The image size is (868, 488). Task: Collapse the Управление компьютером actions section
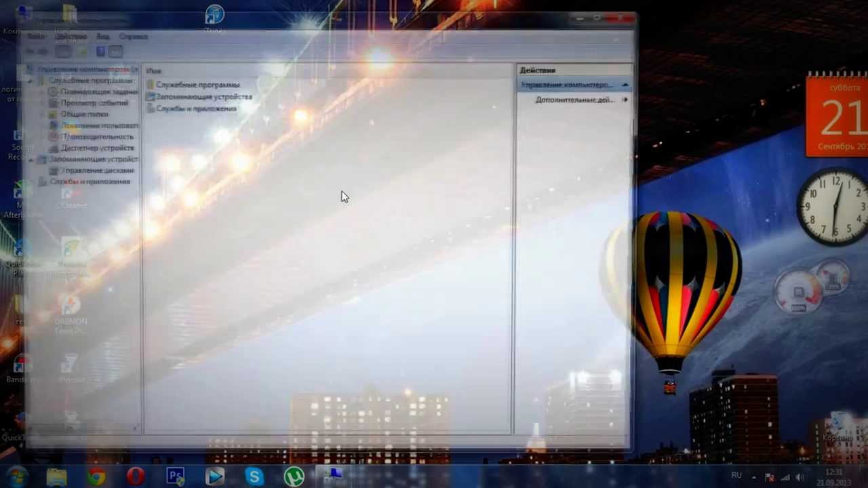625,85
